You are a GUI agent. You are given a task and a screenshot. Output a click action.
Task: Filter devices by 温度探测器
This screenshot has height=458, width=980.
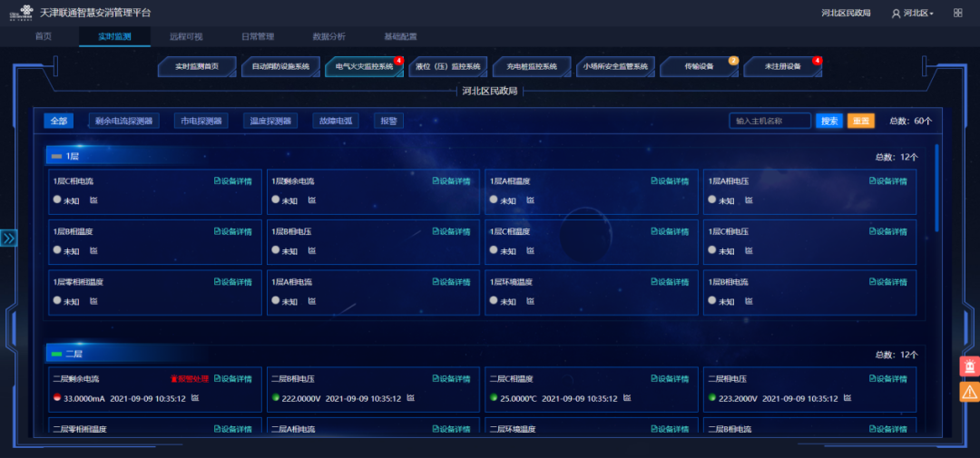coord(269,121)
